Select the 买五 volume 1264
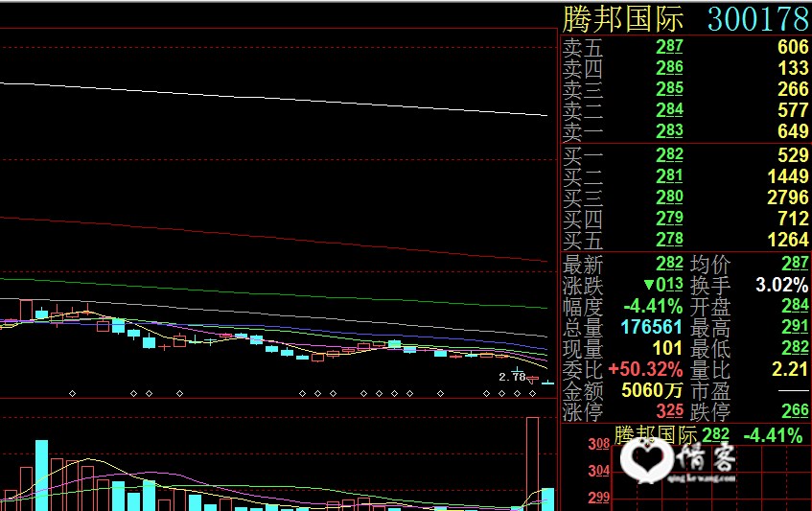Image resolution: width=812 pixels, height=511 pixels. (788, 240)
